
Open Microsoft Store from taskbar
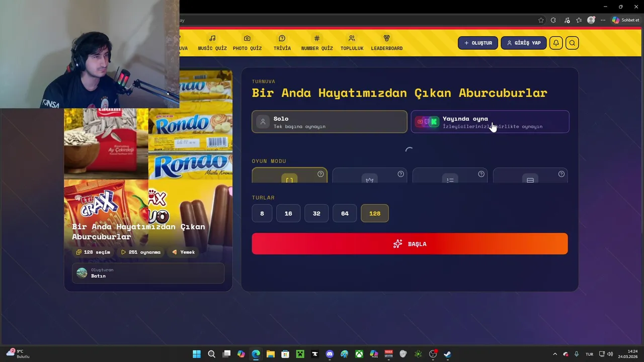pos(285,354)
